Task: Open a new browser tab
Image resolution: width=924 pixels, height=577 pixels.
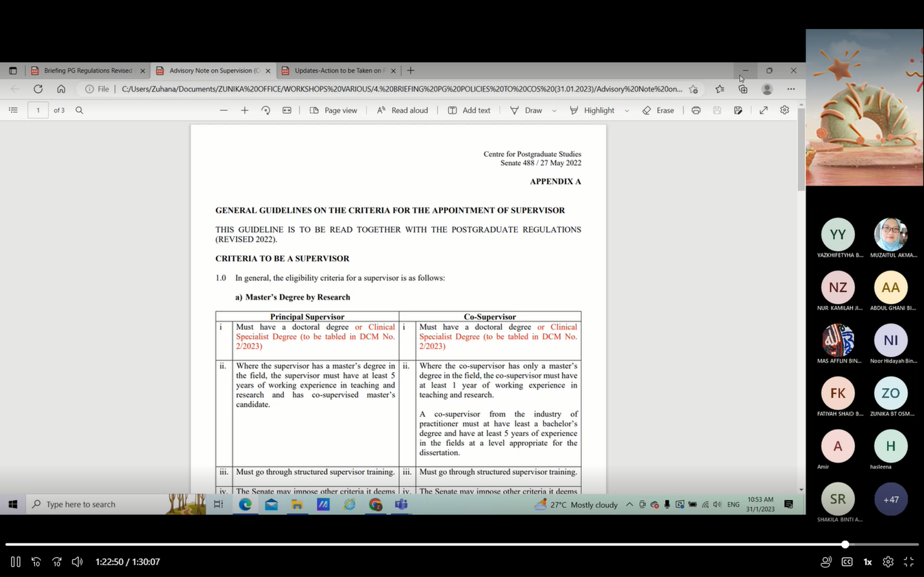Action: [x=411, y=70]
